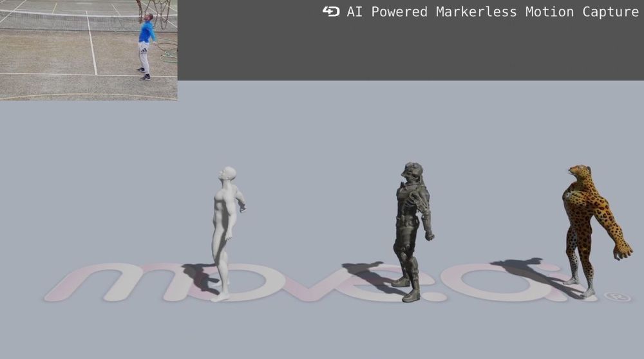644x359 pixels.
Task: Select the tennis player in blue shirt
Action: click(x=147, y=45)
